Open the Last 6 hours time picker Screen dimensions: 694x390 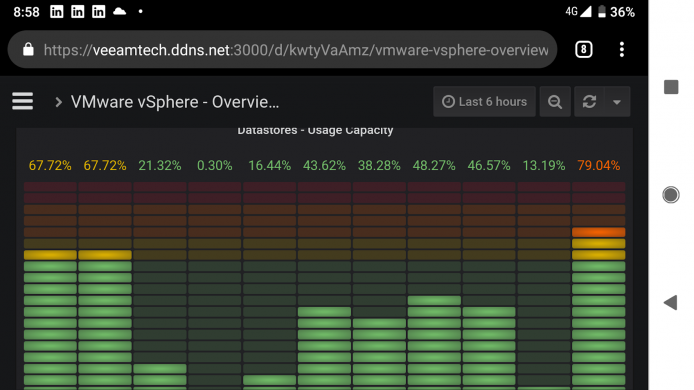click(484, 102)
